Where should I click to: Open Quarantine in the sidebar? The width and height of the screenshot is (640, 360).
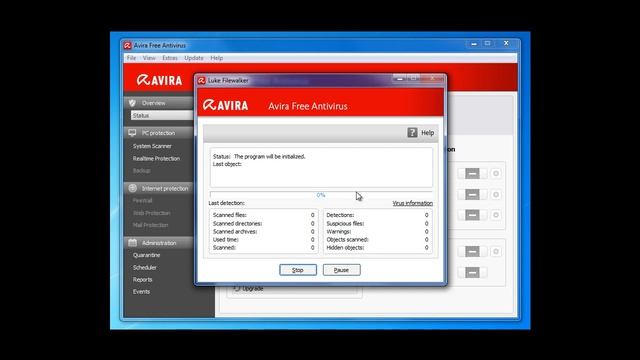[x=146, y=255]
